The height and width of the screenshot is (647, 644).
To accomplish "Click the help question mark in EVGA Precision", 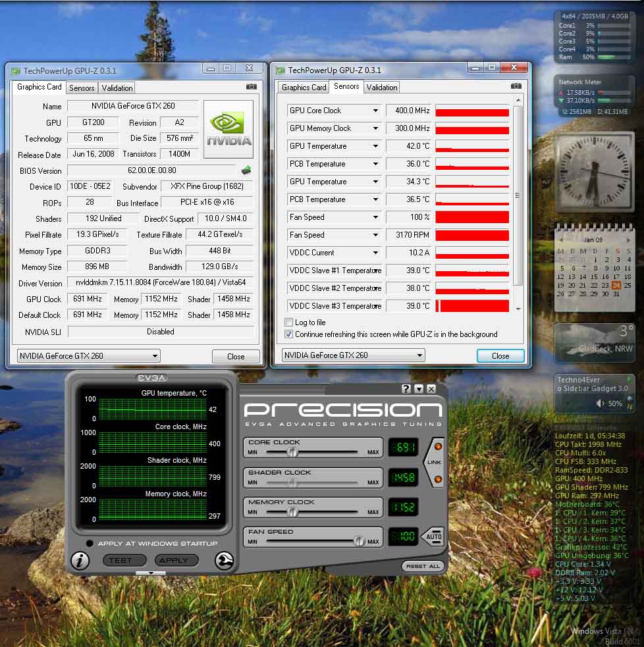I will [406, 389].
